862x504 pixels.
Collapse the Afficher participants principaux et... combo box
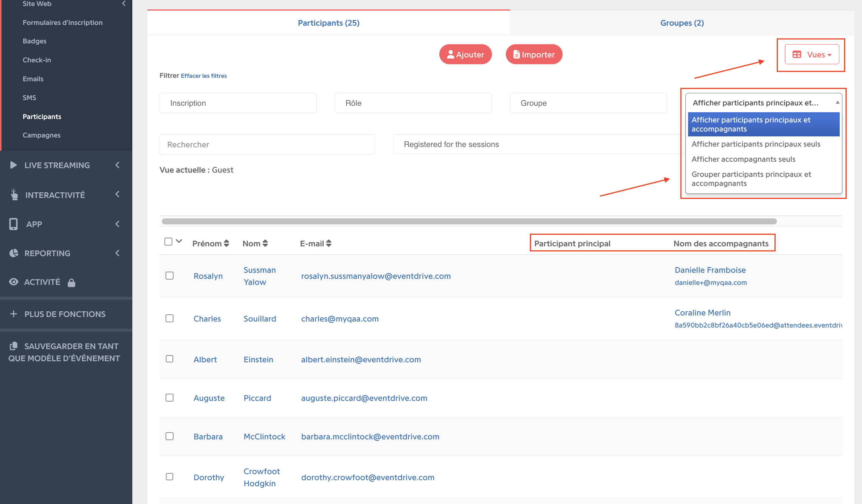tap(763, 103)
